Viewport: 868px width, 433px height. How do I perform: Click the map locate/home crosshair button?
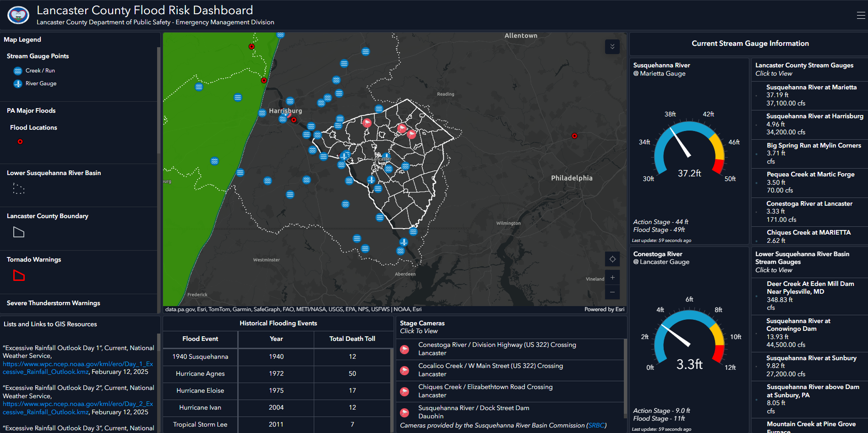(612, 259)
